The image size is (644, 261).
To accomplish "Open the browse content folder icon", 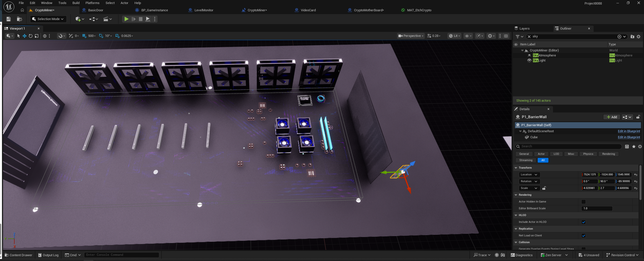I will [x=19, y=19].
